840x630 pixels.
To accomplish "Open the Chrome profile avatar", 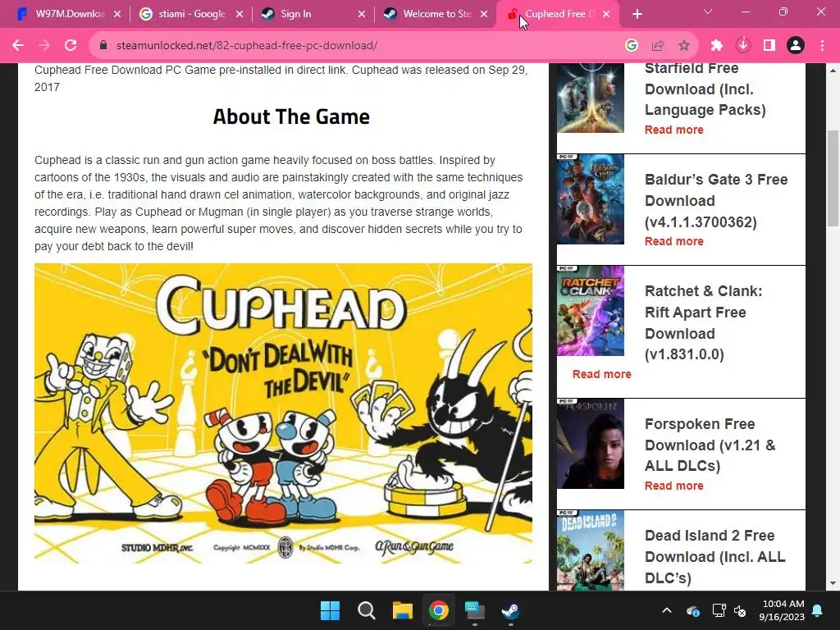I will click(x=796, y=46).
